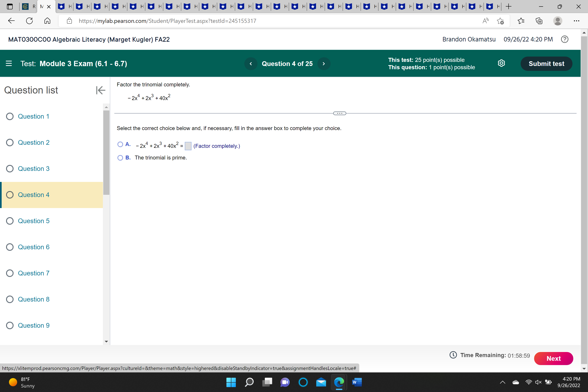Select choice B, trinomial is prime
The image size is (588, 392).
pos(120,158)
